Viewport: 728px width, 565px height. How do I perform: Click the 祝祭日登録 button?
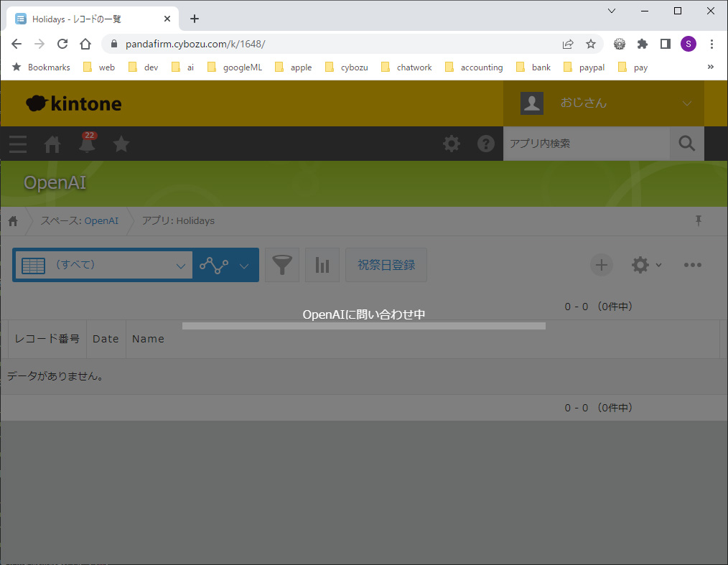[386, 265]
